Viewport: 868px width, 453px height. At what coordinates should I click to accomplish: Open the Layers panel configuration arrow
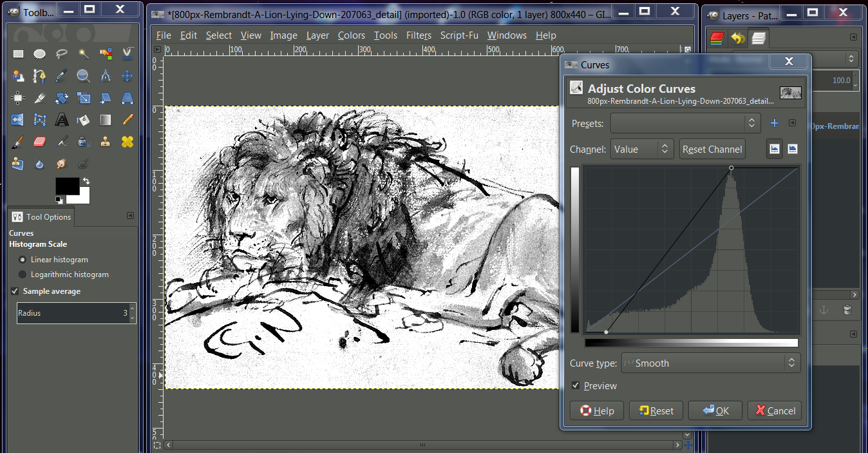pyautogui.click(x=854, y=37)
